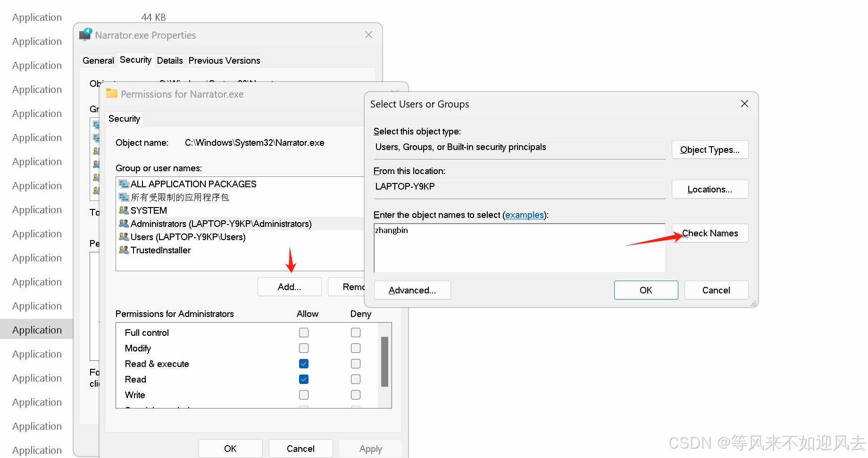Click Check Names button
The image size is (868, 458).
tap(710, 233)
